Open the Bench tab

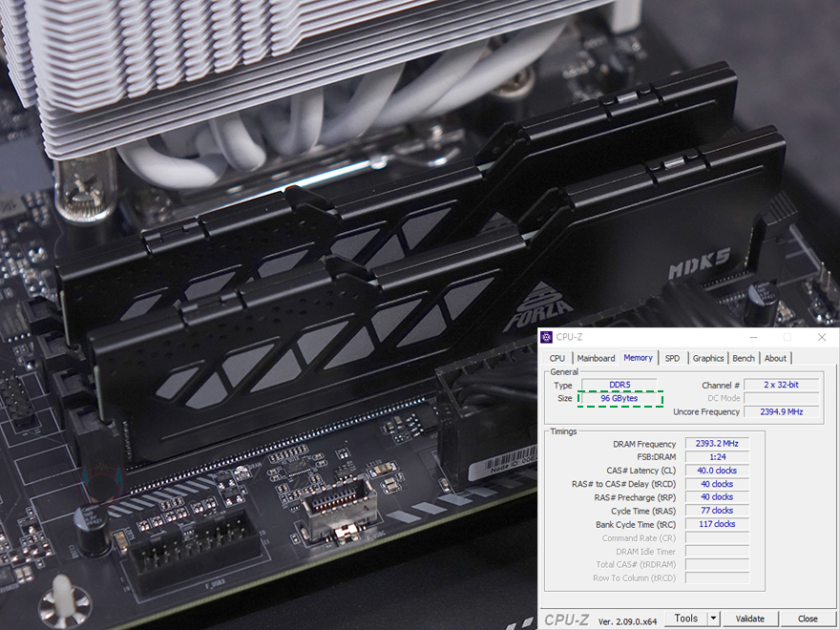[x=744, y=358]
